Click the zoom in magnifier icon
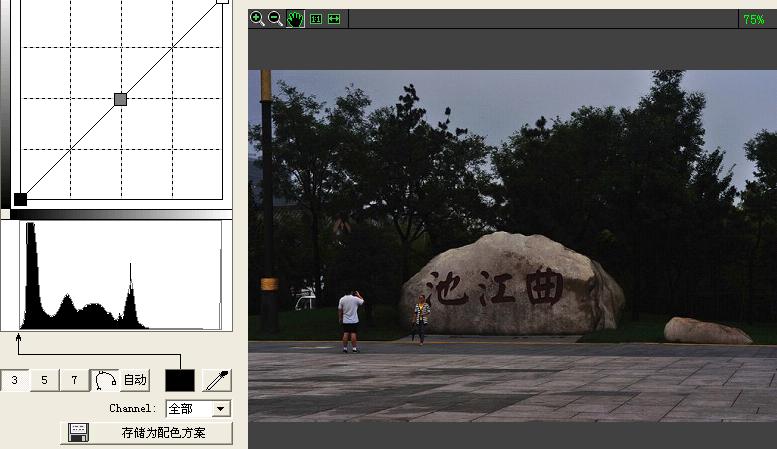This screenshot has height=449, width=777. coord(257,18)
